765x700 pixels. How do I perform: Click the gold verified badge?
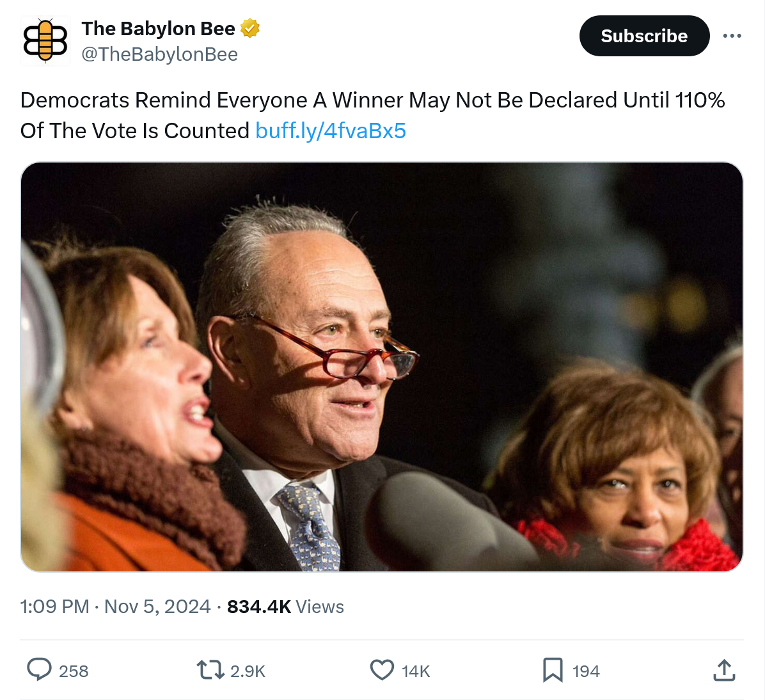pos(250,29)
